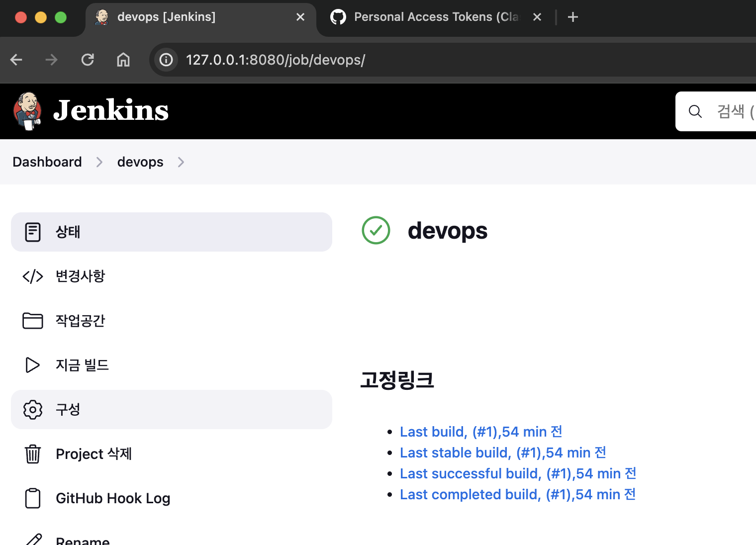Click the 변경사항 code brackets icon

[x=33, y=276]
